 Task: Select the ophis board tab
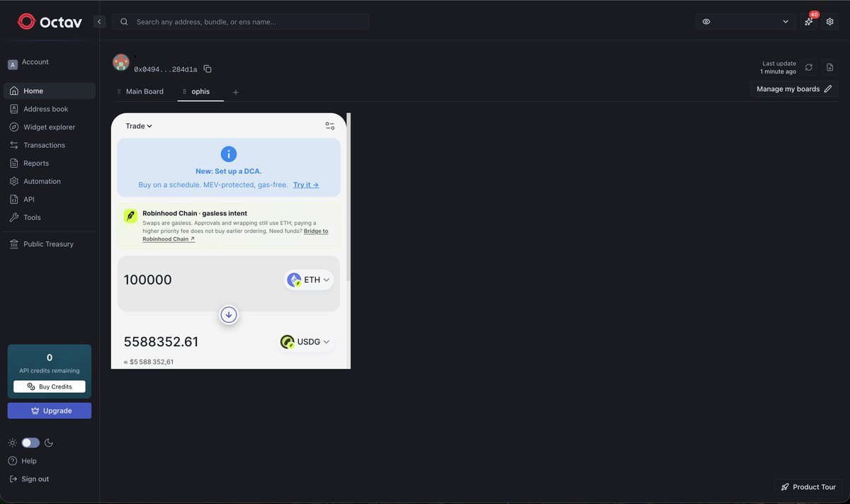200,92
